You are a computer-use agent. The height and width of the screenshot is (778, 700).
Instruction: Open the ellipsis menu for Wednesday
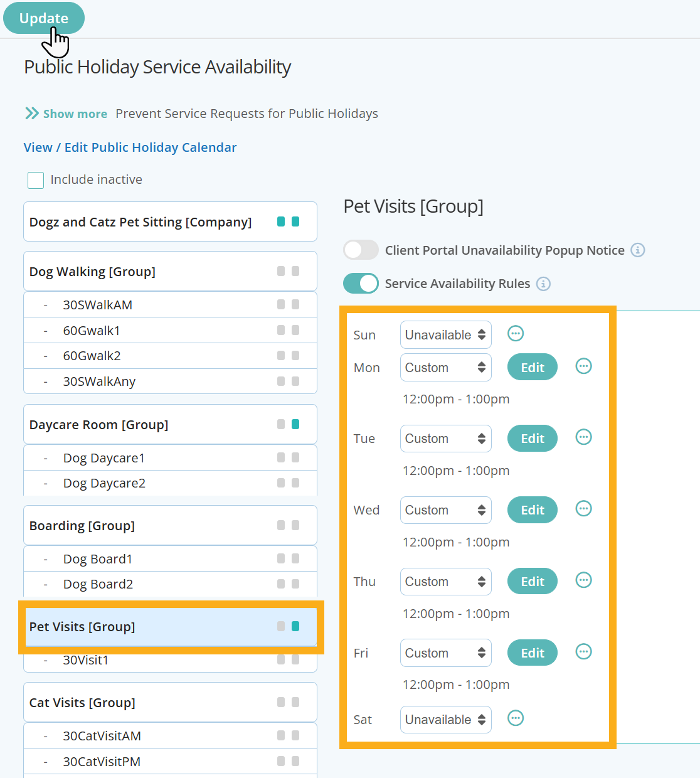point(583,509)
